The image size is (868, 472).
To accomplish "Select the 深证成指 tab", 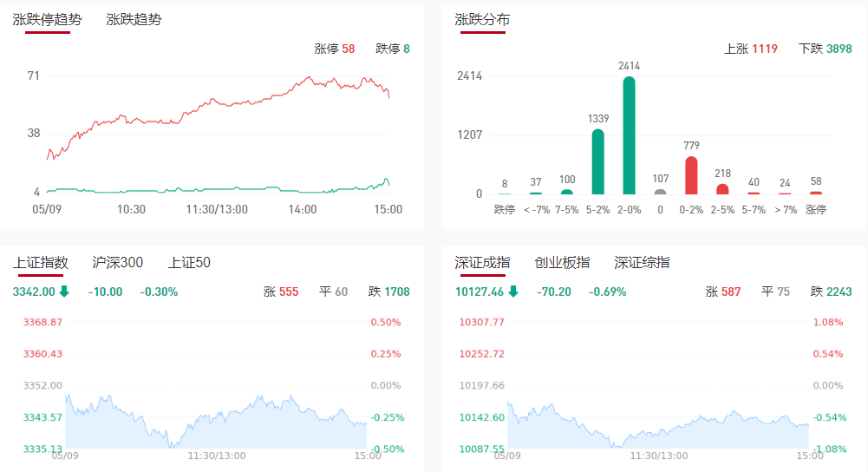I will [x=482, y=262].
